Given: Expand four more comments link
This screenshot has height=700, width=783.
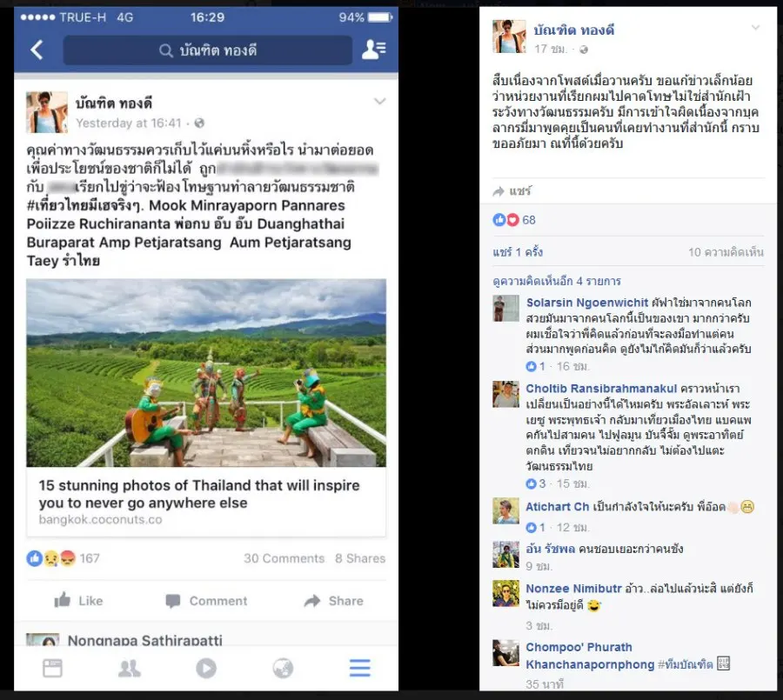Looking at the screenshot, I should pyautogui.click(x=557, y=281).
